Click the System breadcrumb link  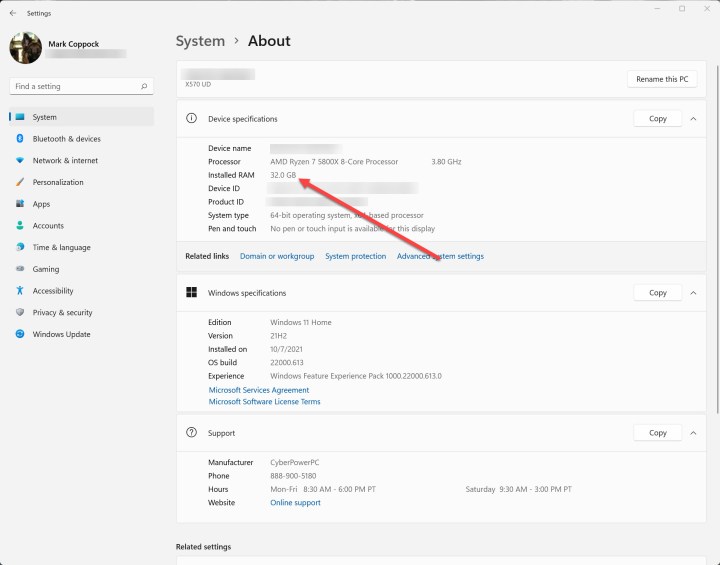[200, 41]
